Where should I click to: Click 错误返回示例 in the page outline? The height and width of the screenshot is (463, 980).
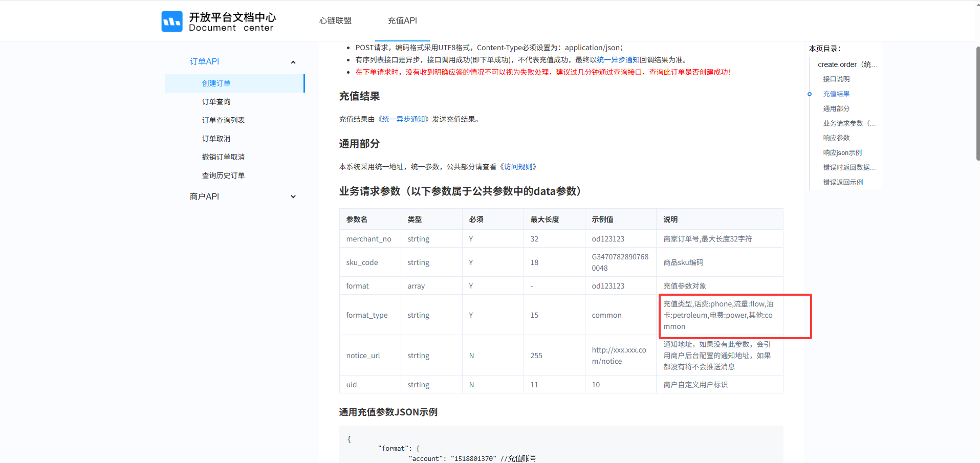click(x=843, y=182)
